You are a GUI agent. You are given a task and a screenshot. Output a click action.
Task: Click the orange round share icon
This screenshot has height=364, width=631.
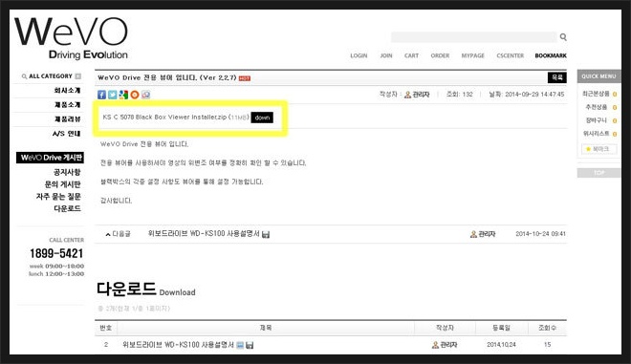[135, 95]
